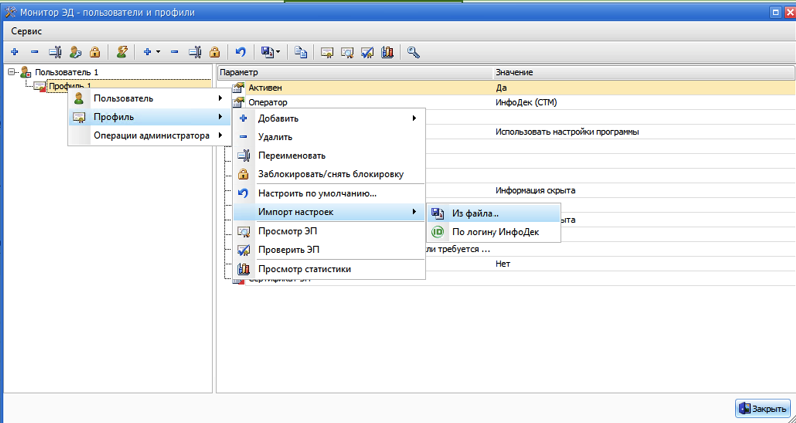Click the blue undo arrow toolbar icon
Image resolution: width=796 pixels, height=423 pixels.
[x=240, y=52]
